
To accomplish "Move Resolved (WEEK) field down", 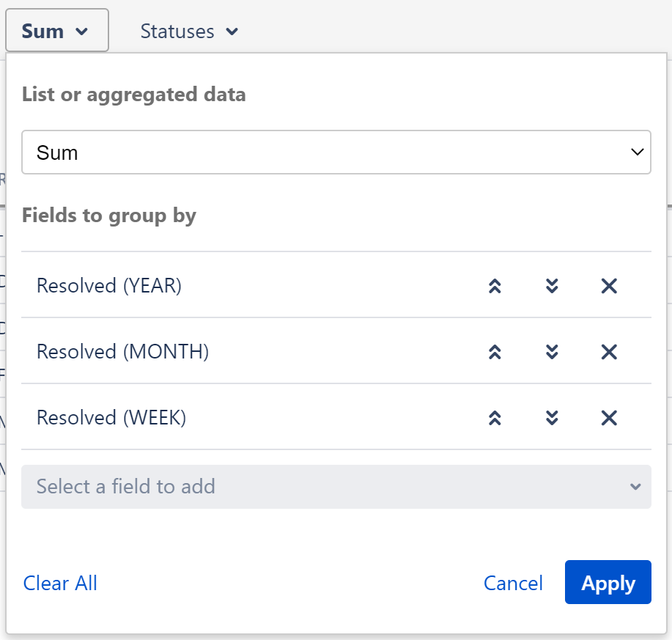I will coord(552,418).
